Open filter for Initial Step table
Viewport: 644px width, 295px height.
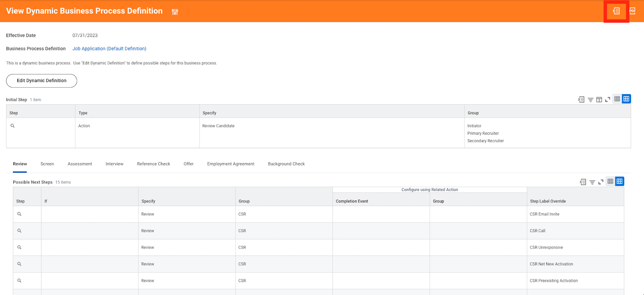click(x=590, y=99)
